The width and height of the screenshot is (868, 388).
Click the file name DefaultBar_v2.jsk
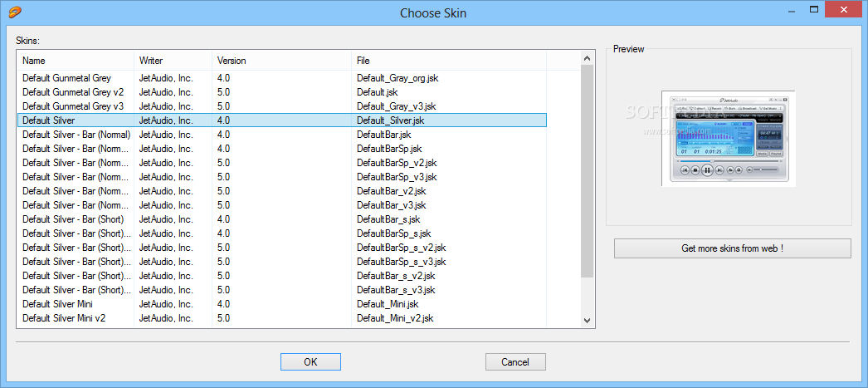[392, 190]
